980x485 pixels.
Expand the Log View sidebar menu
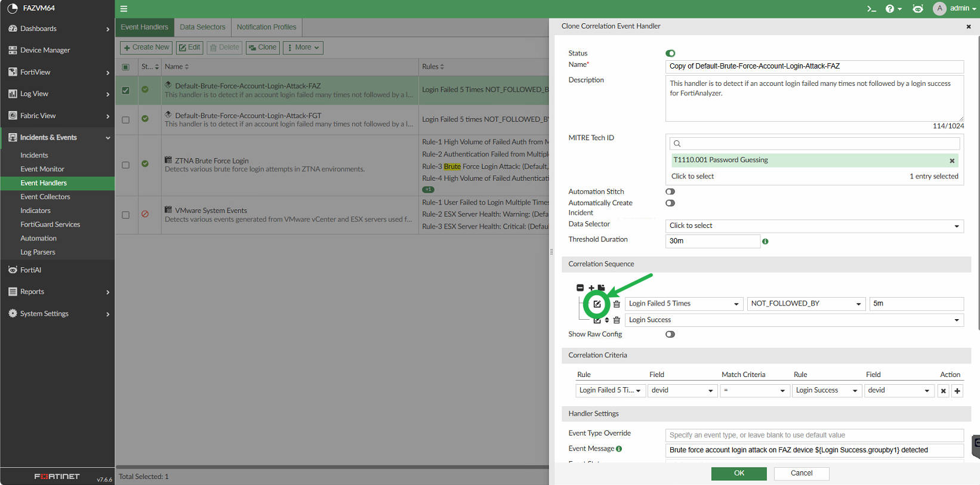(57, 94)
